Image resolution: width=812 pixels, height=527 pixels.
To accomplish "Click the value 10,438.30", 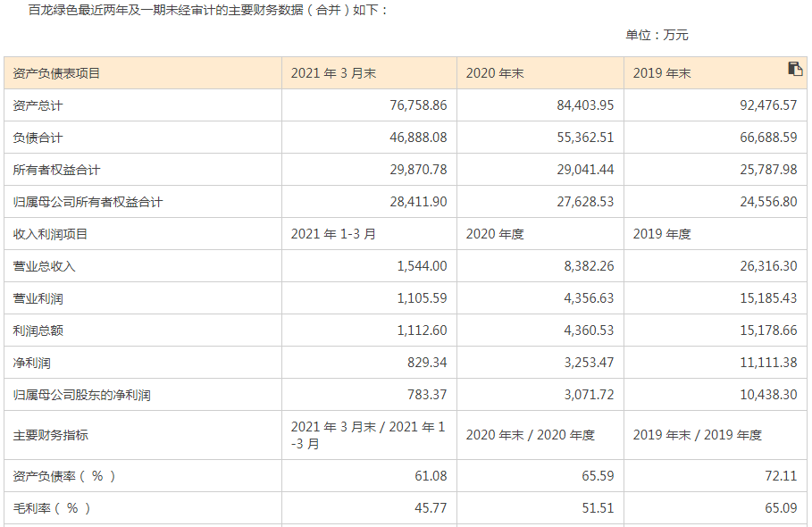I will pyautogui.click(x=768, y=394).
